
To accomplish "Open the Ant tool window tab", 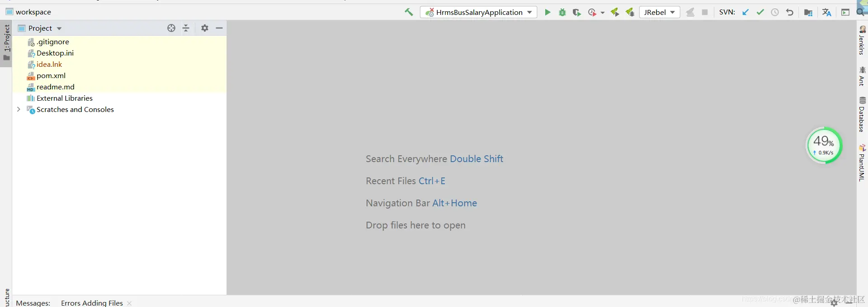I will coord(862,76).
